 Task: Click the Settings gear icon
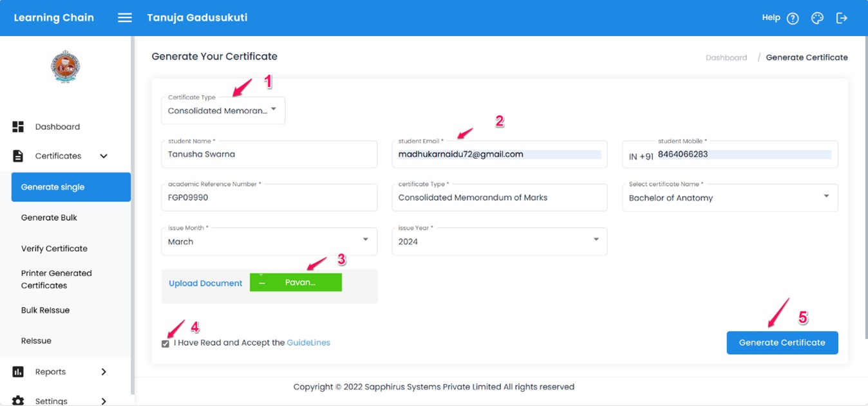(x=18, y=400)
